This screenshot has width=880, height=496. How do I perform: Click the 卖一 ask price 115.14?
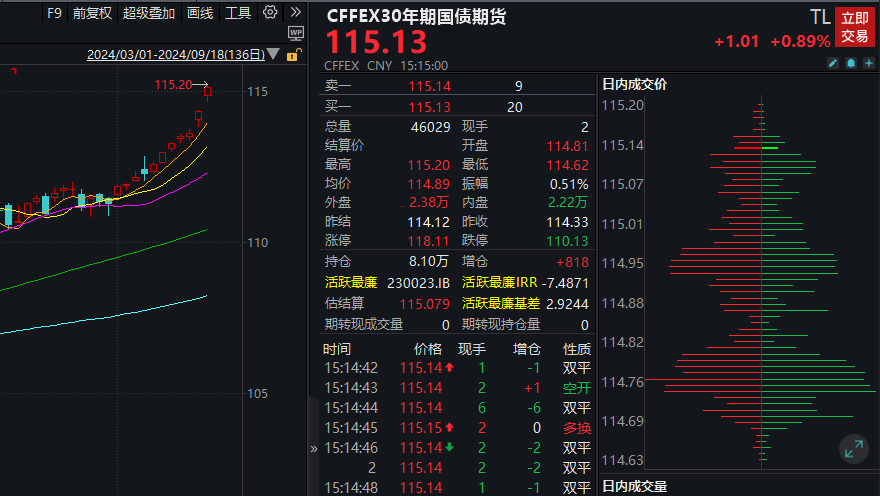point(429,86)
